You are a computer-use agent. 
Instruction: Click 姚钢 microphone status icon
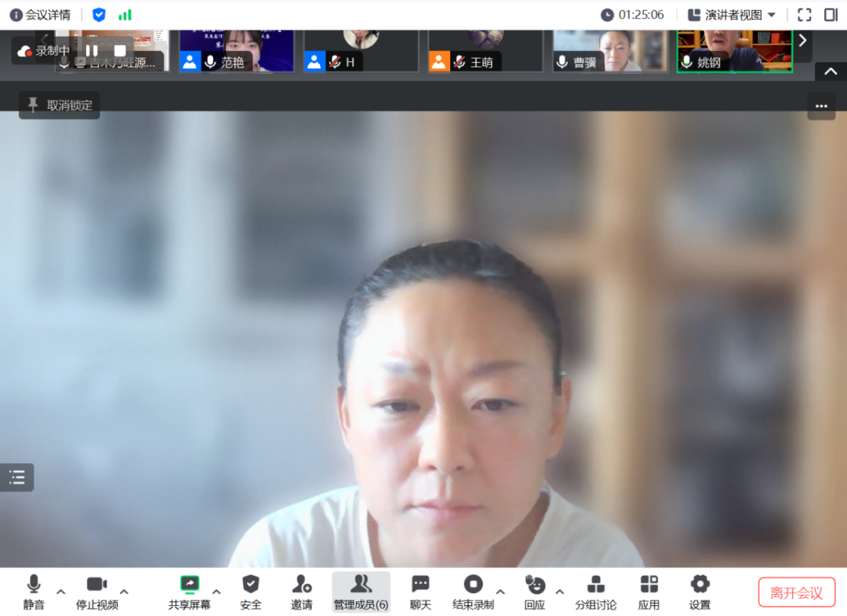(x=686, y=62)
